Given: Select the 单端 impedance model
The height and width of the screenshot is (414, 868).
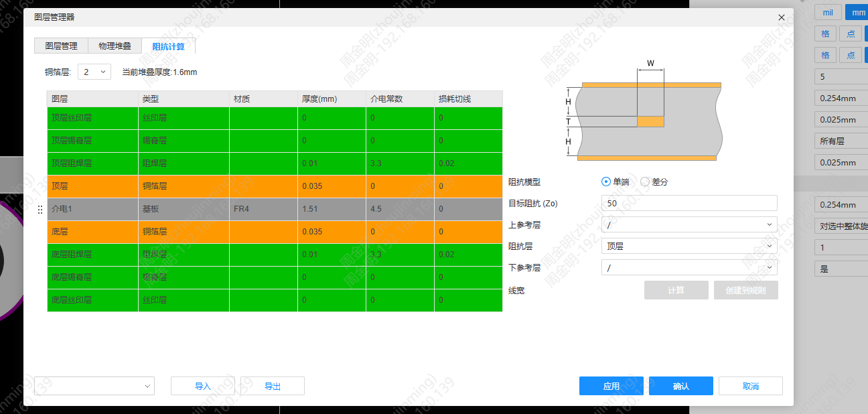Looking at the screenshot, I should click(x=616, y=182).
